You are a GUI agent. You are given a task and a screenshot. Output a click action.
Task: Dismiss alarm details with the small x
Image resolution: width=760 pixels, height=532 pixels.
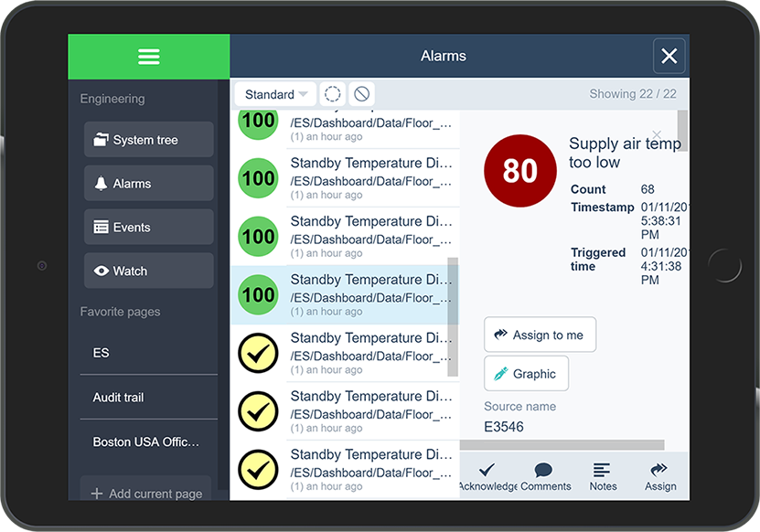click(x=657, y=133)
